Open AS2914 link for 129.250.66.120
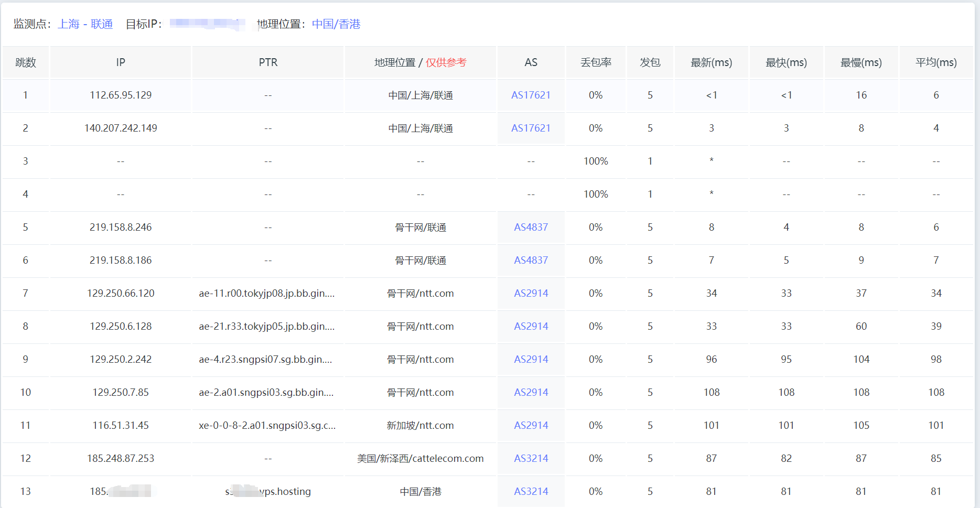980x508 pixels. coord(531,293)
